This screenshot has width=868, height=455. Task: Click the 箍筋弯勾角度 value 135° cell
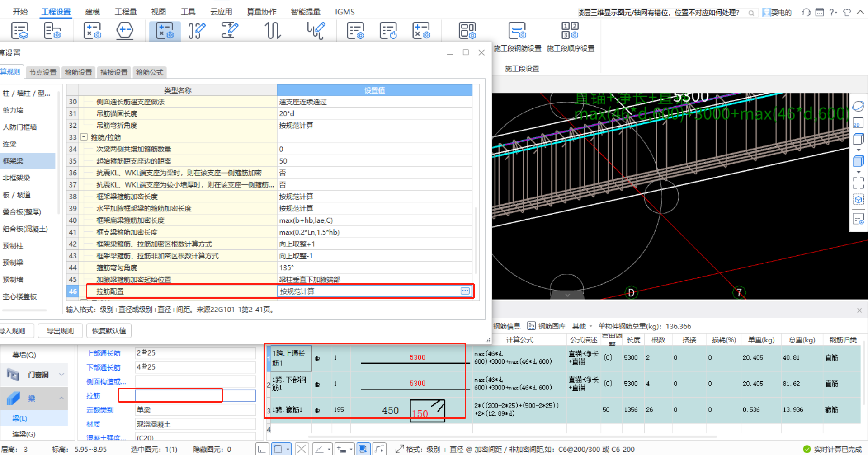[x=375, y=267]
